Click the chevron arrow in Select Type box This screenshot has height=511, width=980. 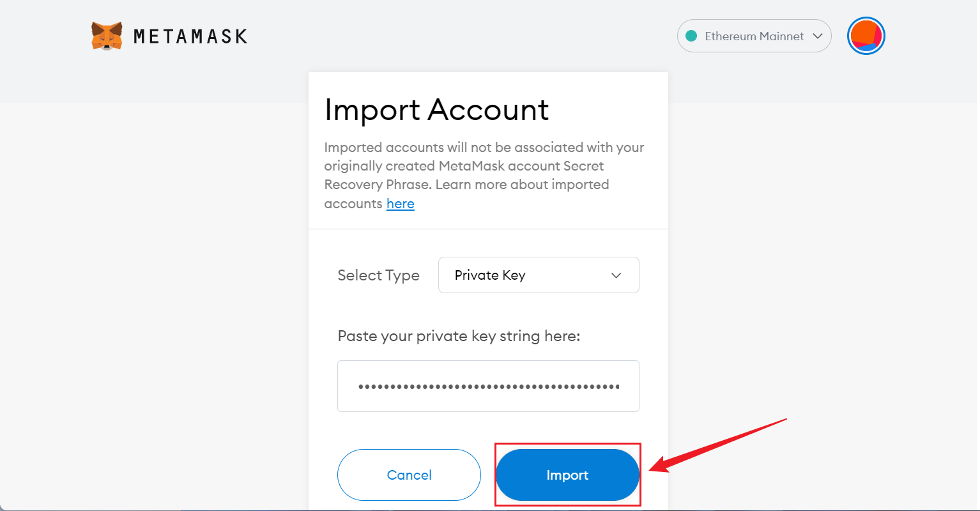tap(616, 275)
